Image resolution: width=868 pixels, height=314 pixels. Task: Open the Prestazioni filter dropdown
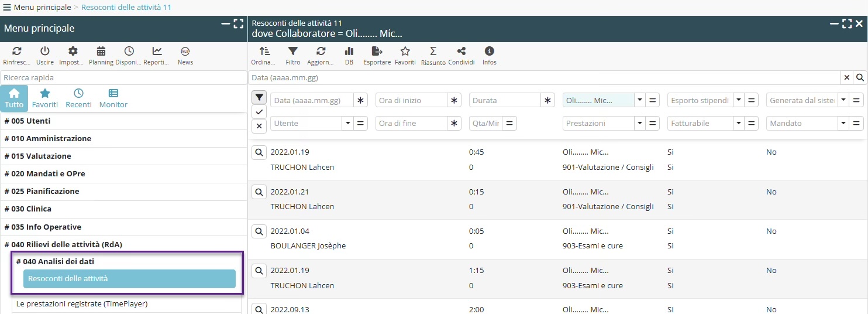[640, 124]
